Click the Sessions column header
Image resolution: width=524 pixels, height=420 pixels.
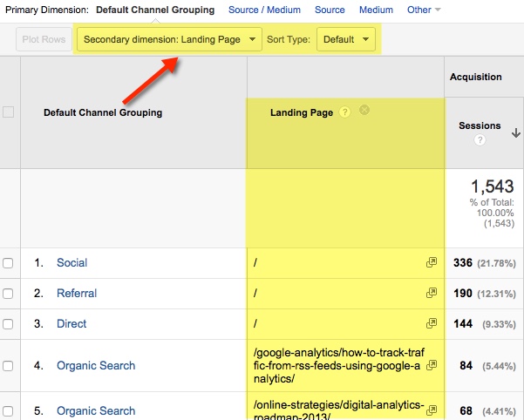(480, 125)
